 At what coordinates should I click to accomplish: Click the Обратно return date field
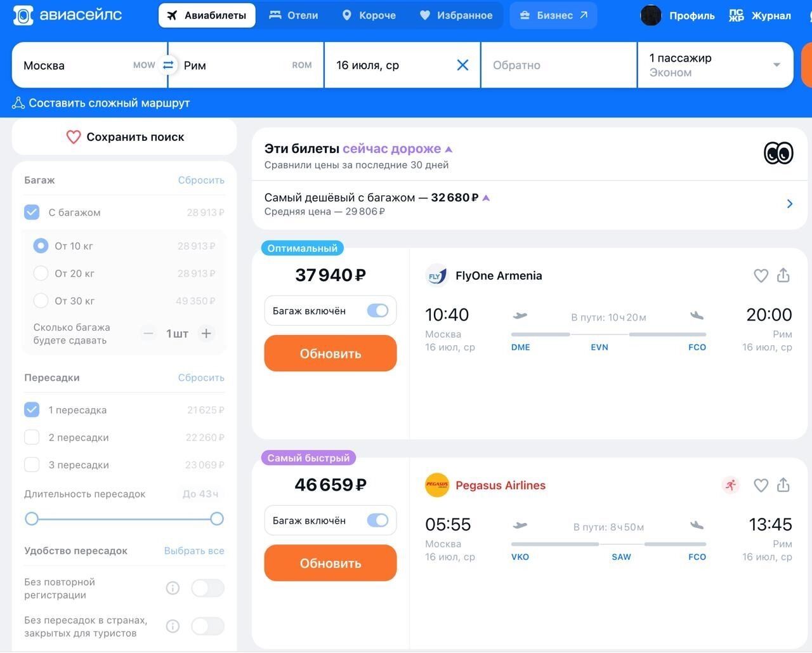click(x=559, y=65)
